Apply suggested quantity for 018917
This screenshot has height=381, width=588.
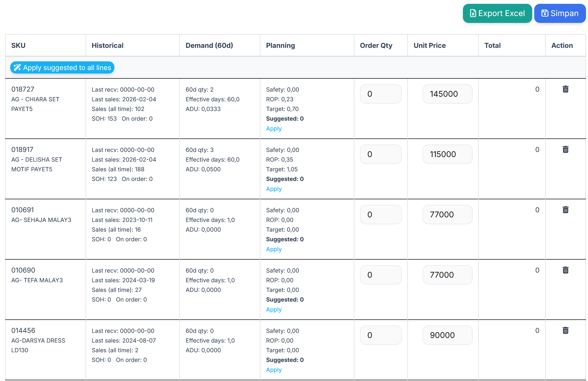(274, 189)
